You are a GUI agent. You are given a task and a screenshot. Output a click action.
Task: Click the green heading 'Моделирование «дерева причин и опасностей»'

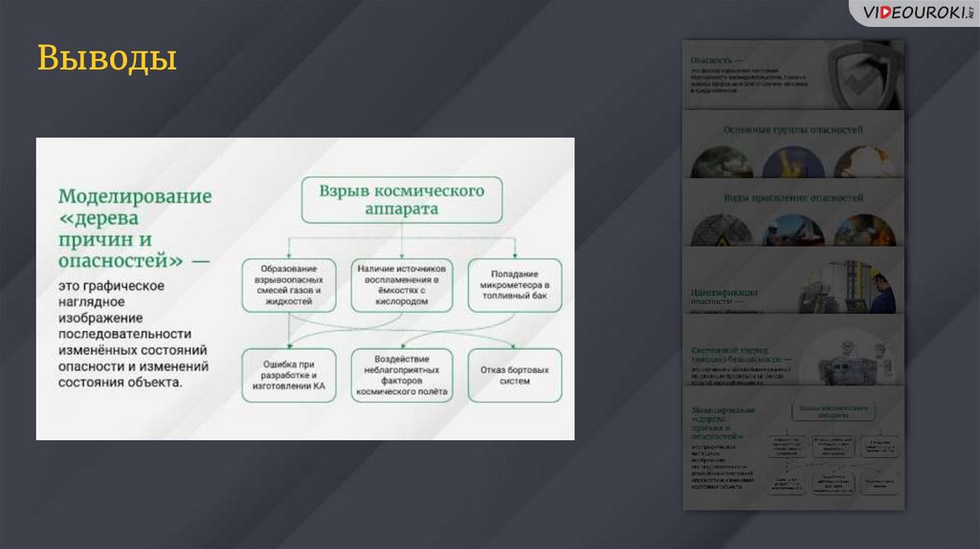pos(134,228)
